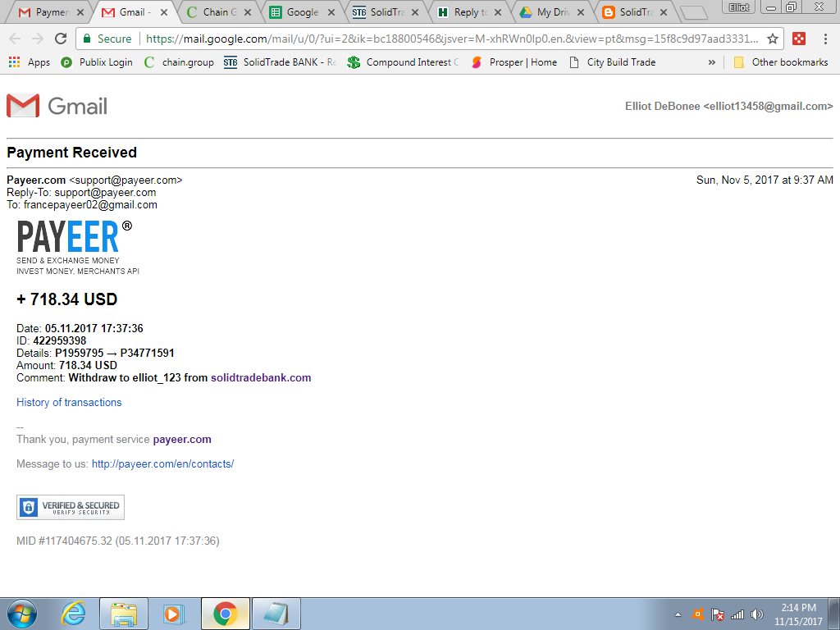Click the browser reload page icon
840x630 pixels.
(x=61, y=39)
